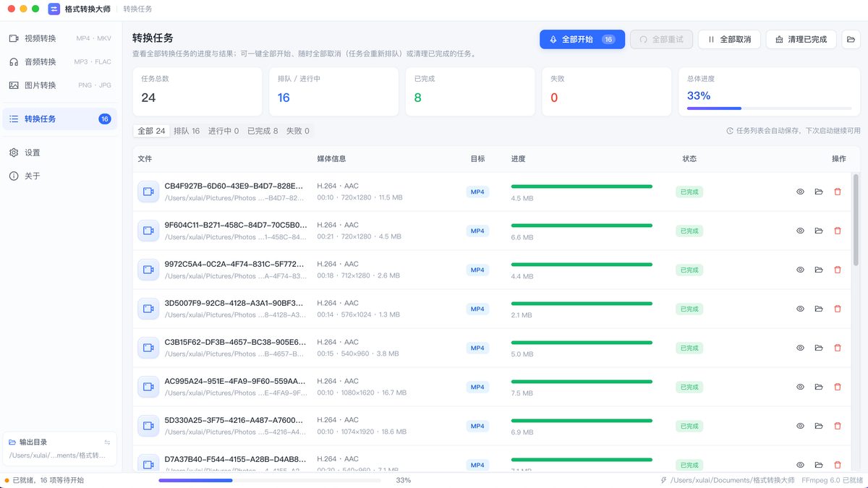The image size is (868, 488).
Task: Click the MP4 target badge of 9F604C11
Action: [477, 231]
